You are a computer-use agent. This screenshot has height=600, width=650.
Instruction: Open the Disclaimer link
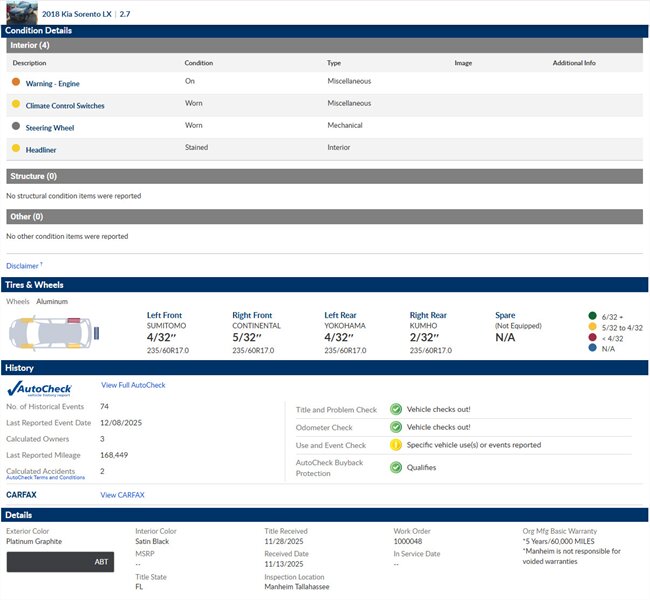23,266
